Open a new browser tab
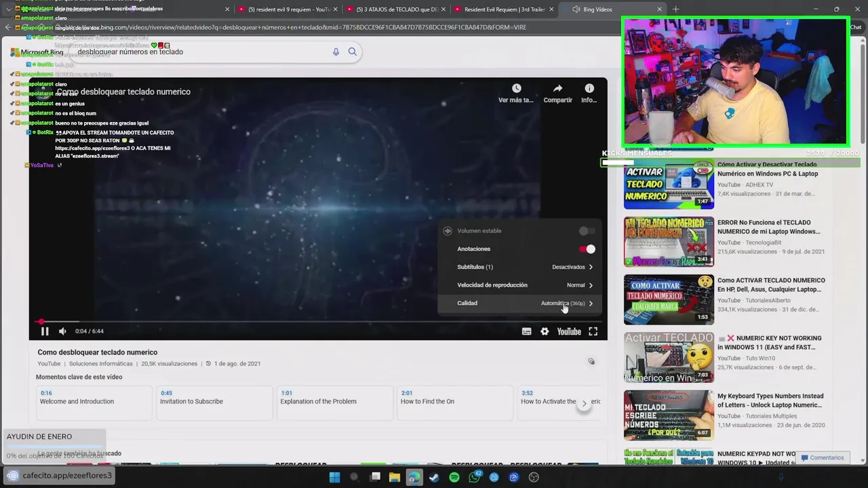The image size is (868, 488). pos(675,9)
